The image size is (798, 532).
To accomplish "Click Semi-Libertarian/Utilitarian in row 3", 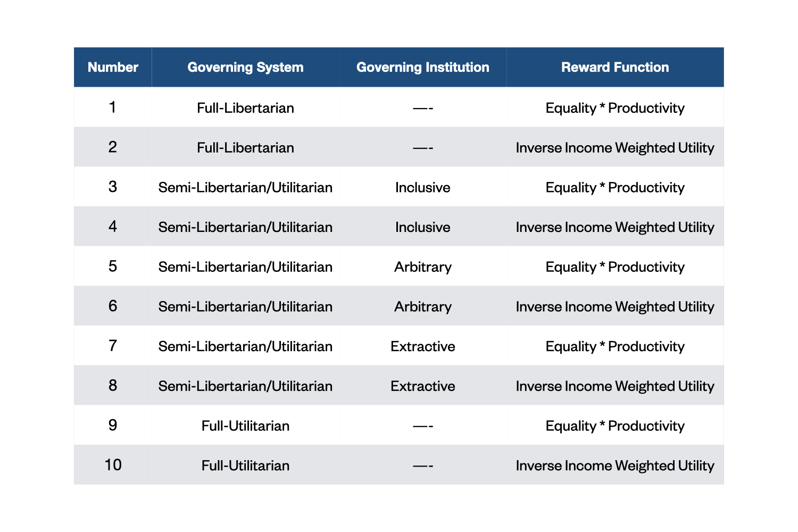I will coord(245,187).
